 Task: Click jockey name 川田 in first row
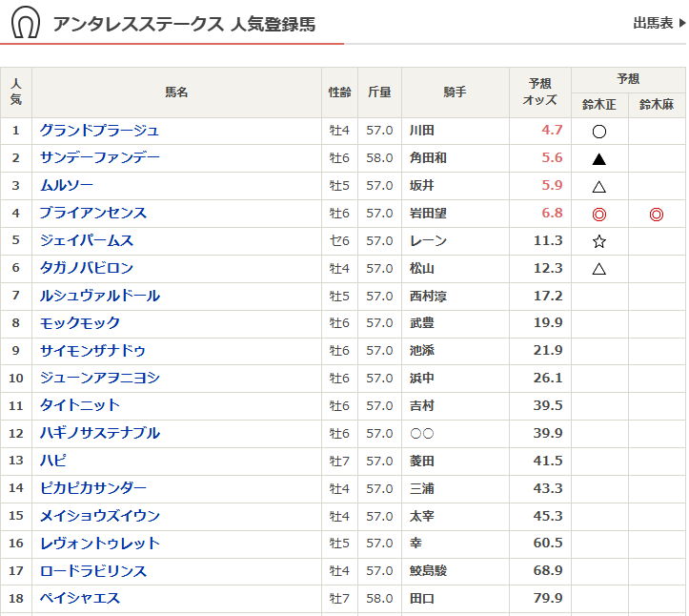[x=421, y=131]
